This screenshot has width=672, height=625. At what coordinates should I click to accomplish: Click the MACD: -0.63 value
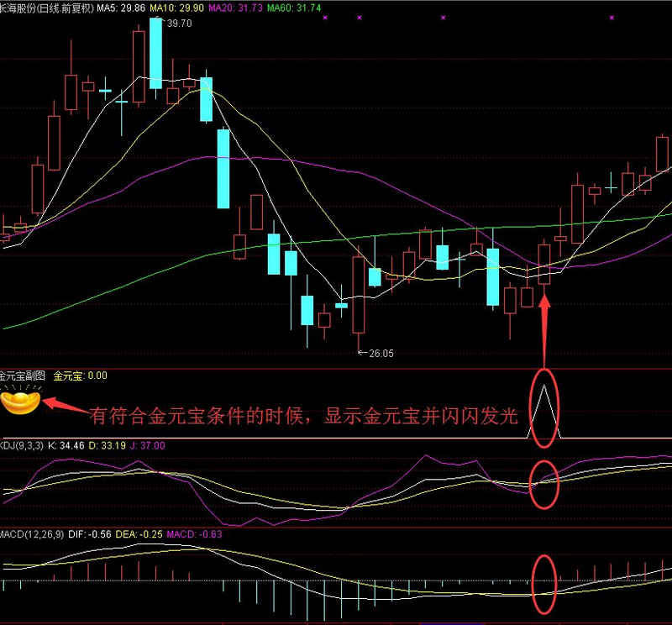coord(194,534)
